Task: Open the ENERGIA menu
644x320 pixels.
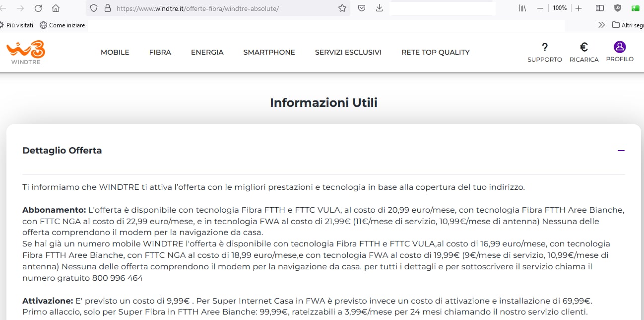Action: click(207, 52)
